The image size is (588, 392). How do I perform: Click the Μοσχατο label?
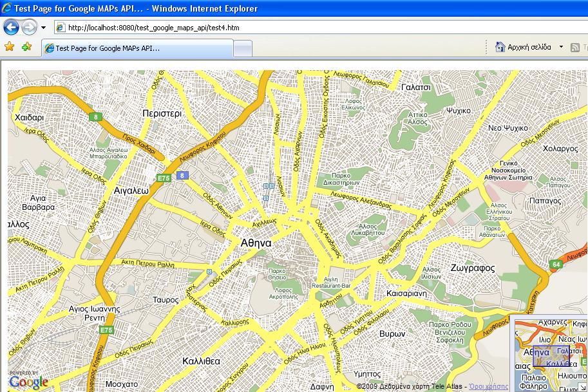[x=122, y=384]
